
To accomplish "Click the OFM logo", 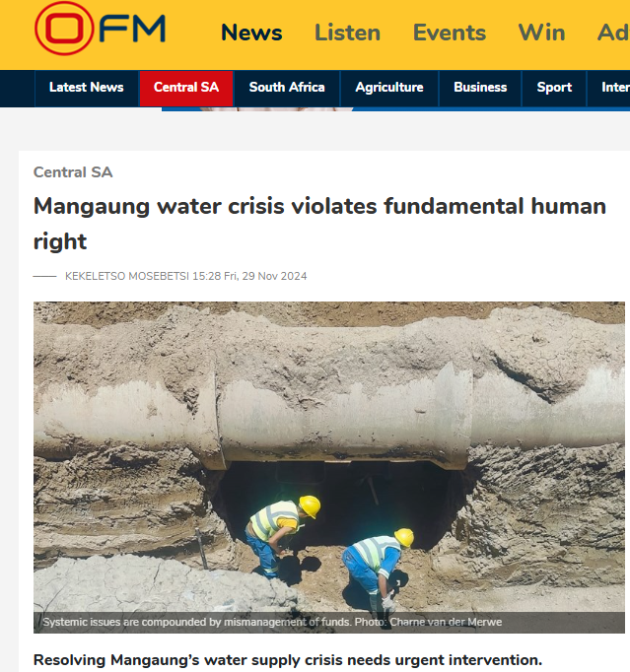I will pos(100,29).
